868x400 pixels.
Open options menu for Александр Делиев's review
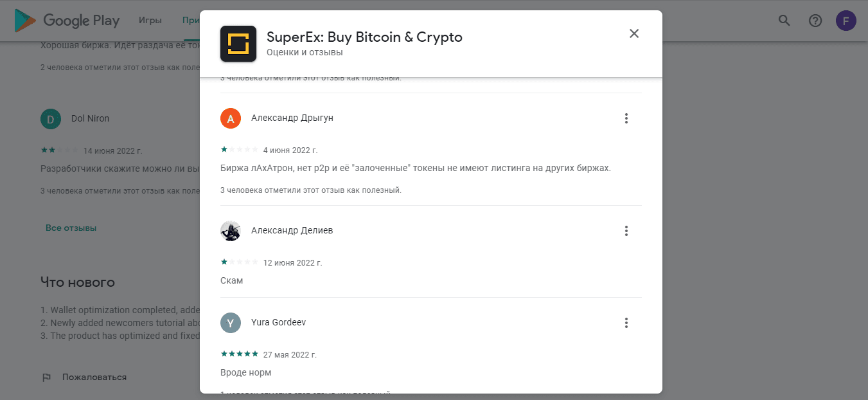coord(626,231)
